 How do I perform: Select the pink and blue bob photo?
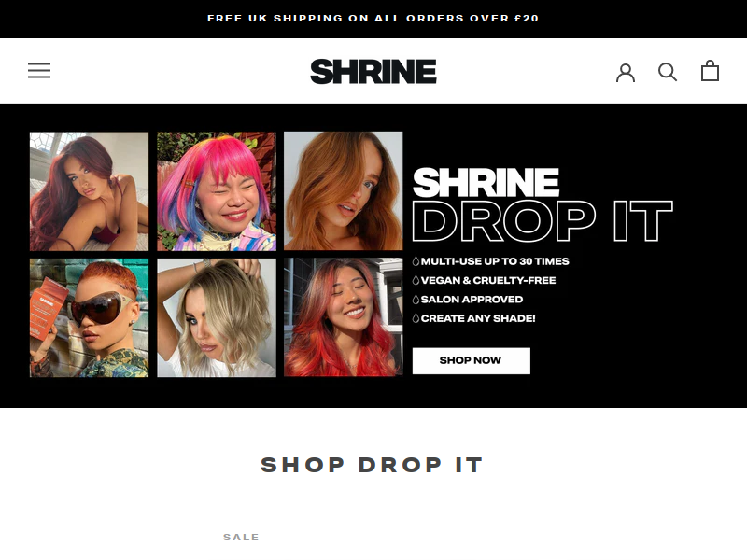pos(217,191)
